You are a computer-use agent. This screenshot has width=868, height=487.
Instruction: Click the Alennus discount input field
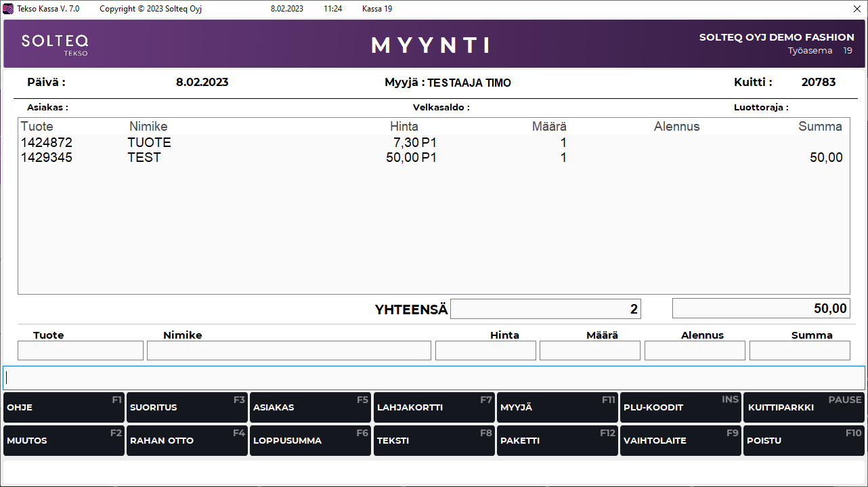point(695,351)
